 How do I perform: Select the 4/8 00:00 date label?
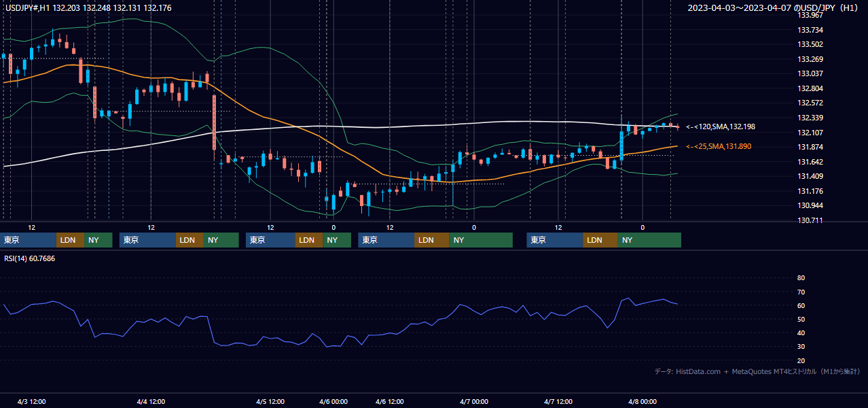pyautogui.click(x=643, y=402)
